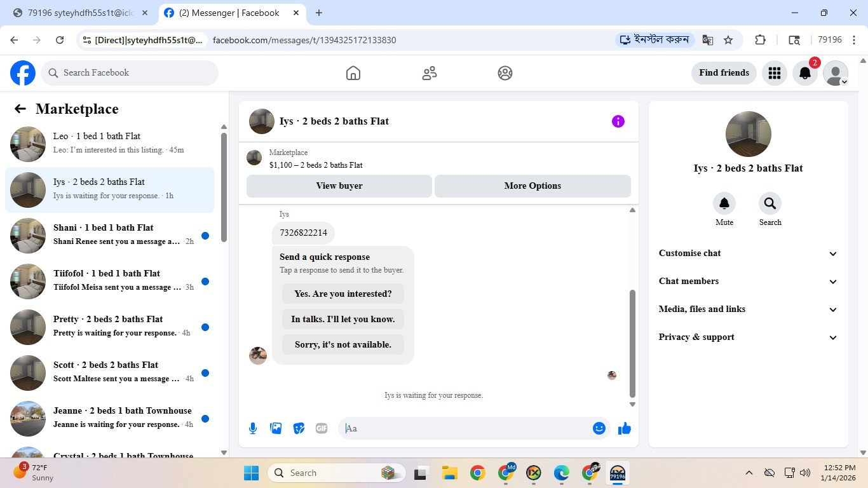
Task: Choose a sticker icon
Action: point(299,428)
